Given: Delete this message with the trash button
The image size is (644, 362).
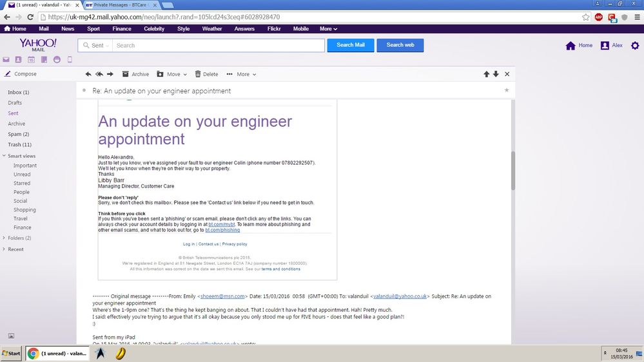Looking at the screenshot, I should (x=206, y=74).
